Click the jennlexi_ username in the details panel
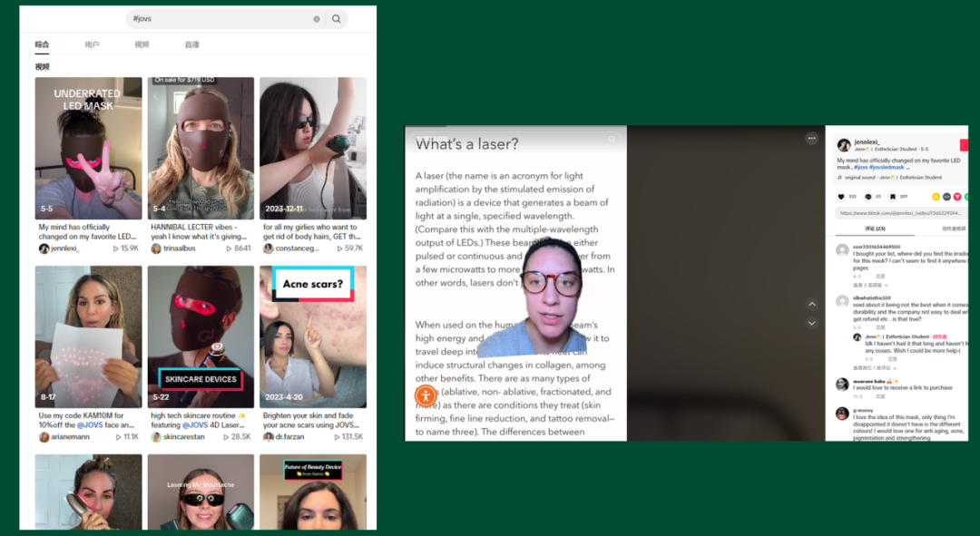 pyautogui.click(x=867, y=141)
